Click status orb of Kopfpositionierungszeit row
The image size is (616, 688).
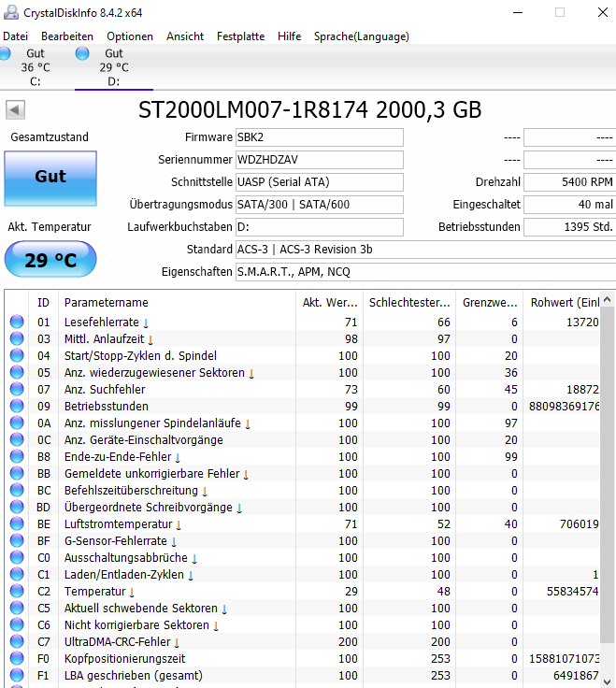[17, 658]
